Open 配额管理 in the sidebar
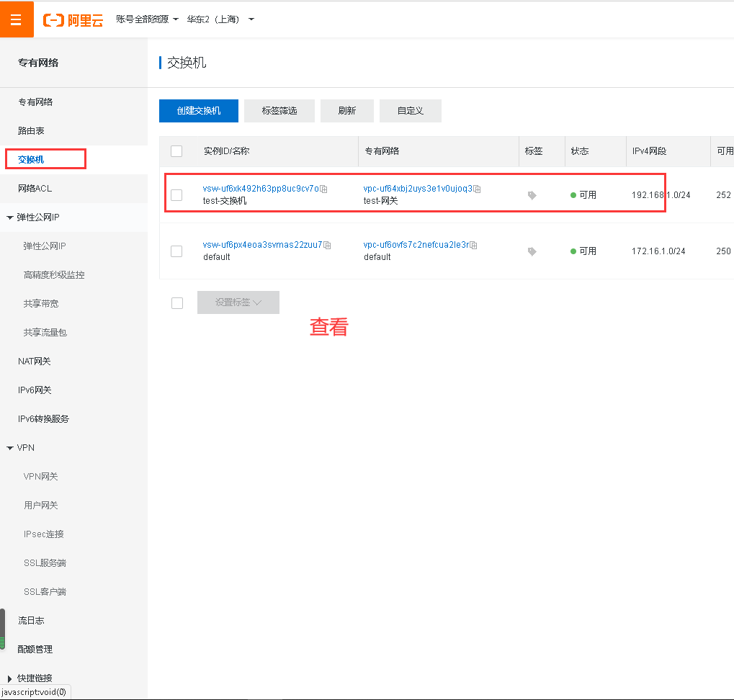The image size is (734, 700). point(35,649)
